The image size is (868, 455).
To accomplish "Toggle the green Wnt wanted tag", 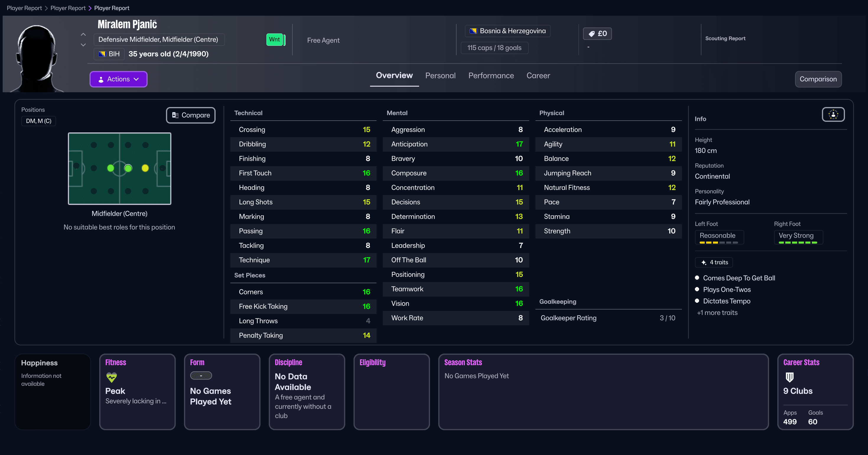I will click(275, 39).
